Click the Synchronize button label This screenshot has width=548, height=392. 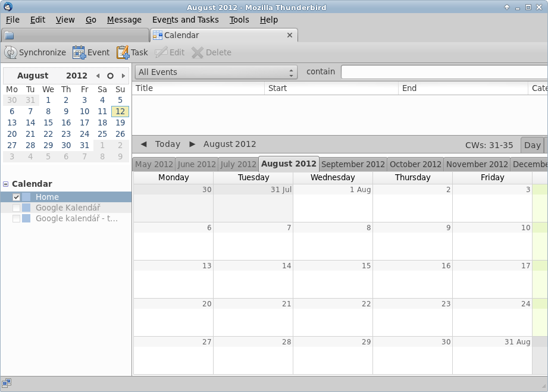coord(42,52)
